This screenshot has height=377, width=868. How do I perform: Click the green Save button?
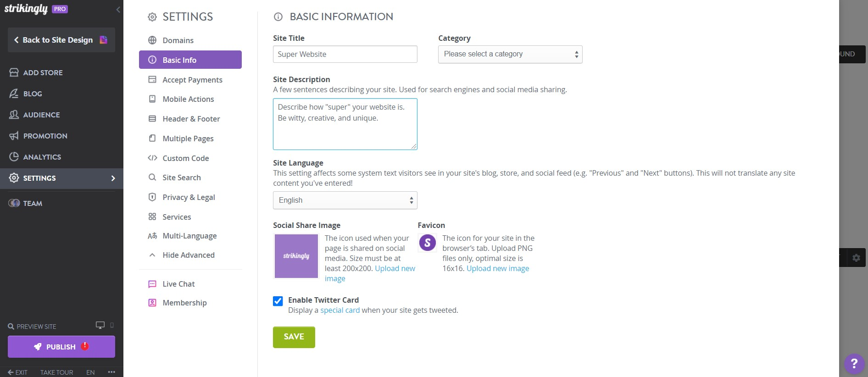click(294, 337)
